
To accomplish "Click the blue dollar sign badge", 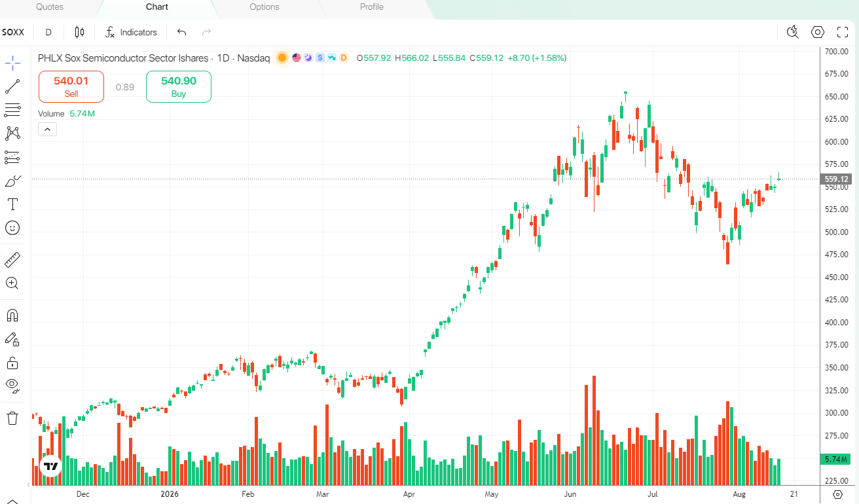I will tap(320, 58).
